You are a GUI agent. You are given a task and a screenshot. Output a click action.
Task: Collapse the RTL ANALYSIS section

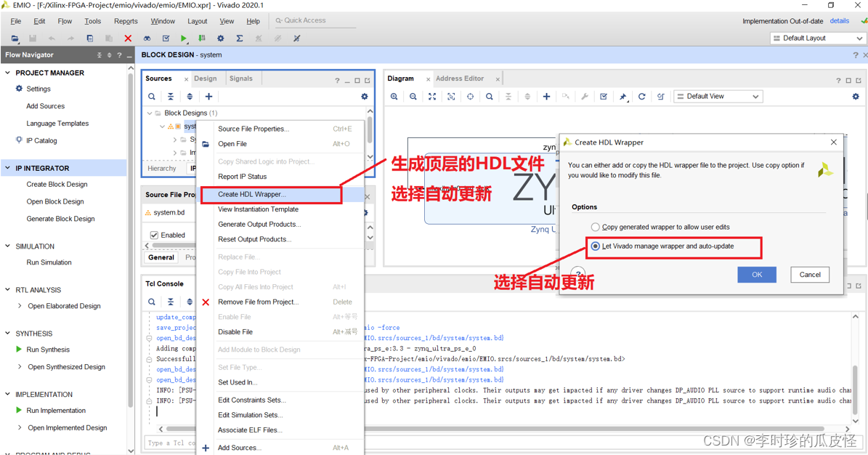pyautogui.click(x=8, y=290)
